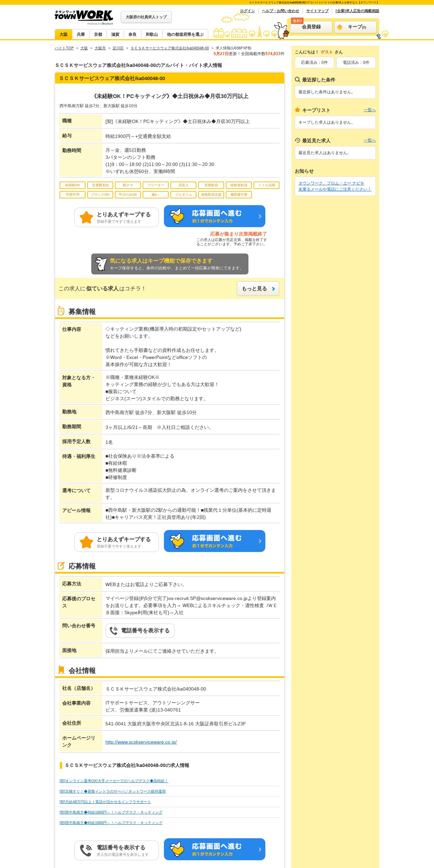The width and height of the screenshot is (434, 868).
Task: Click the clipboard icon next to 募集情報
Action: coord(61,311)
